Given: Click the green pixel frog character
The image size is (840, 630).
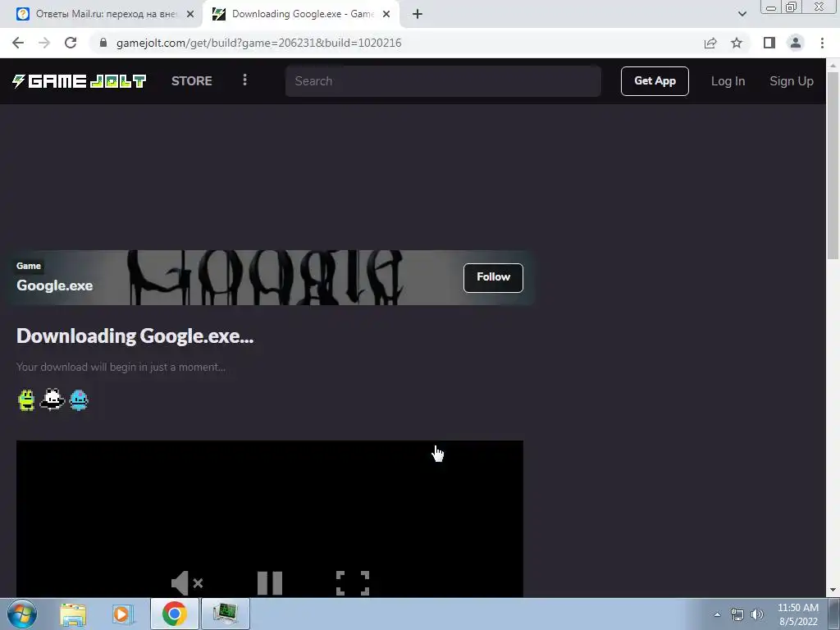Looking at the screenshot, I should coord(26,400).
